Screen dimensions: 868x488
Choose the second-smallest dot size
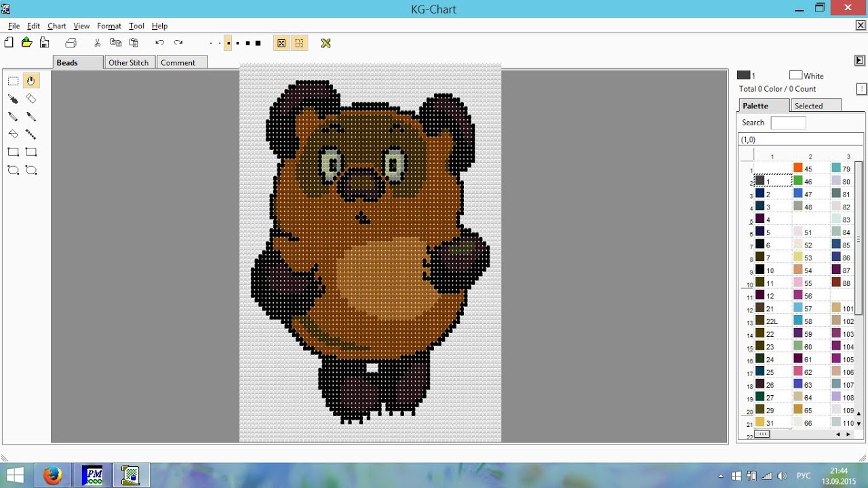[220, 43]
